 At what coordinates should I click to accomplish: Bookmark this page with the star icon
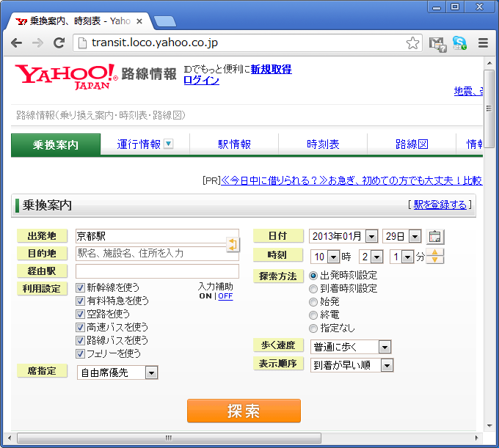tap(413, 43)
